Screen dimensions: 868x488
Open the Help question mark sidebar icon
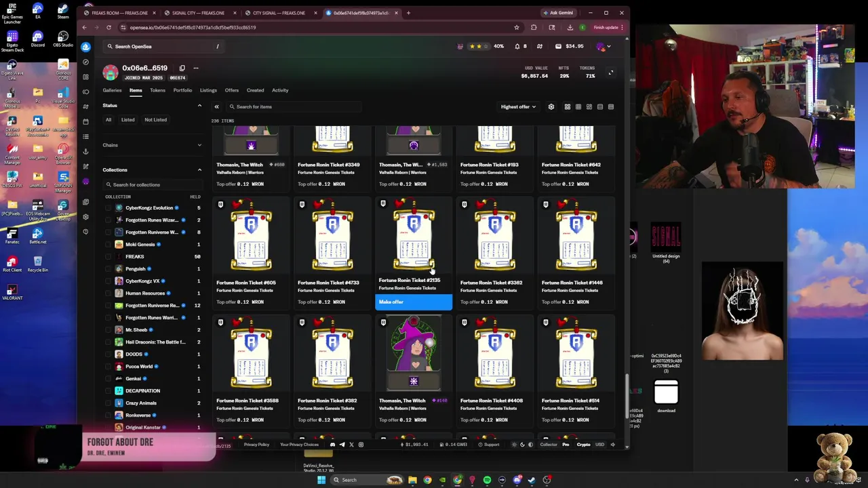[x=85, y=232]
